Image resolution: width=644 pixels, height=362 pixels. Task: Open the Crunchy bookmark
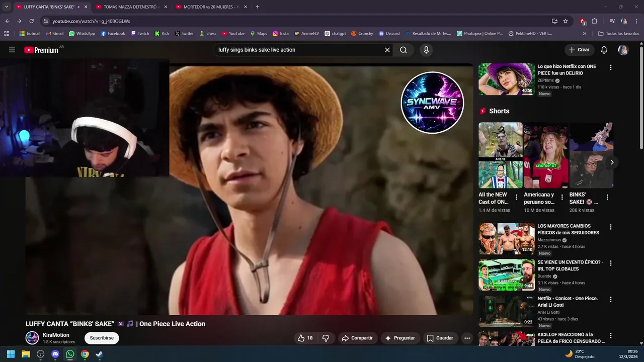(362, 34)
